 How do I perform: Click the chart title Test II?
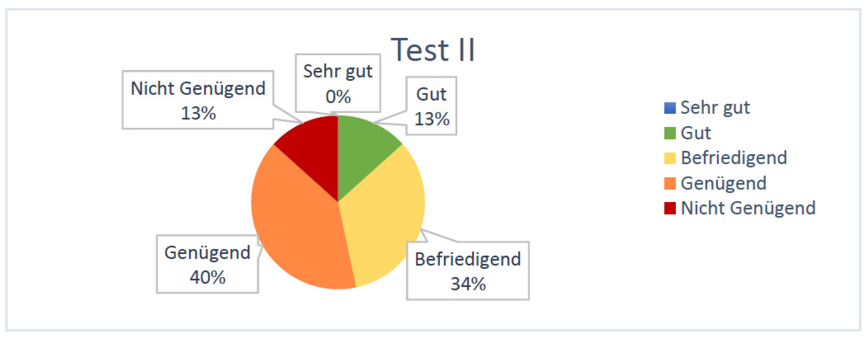(x=433, y=51)
